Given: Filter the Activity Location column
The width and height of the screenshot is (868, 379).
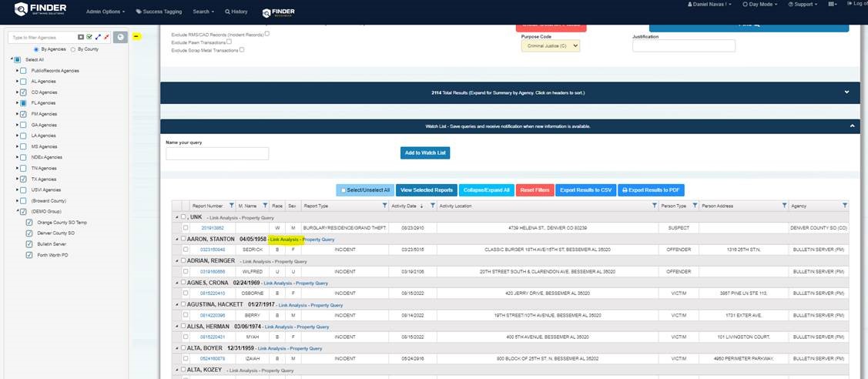Looking at the screenshot, I should 655,206.
